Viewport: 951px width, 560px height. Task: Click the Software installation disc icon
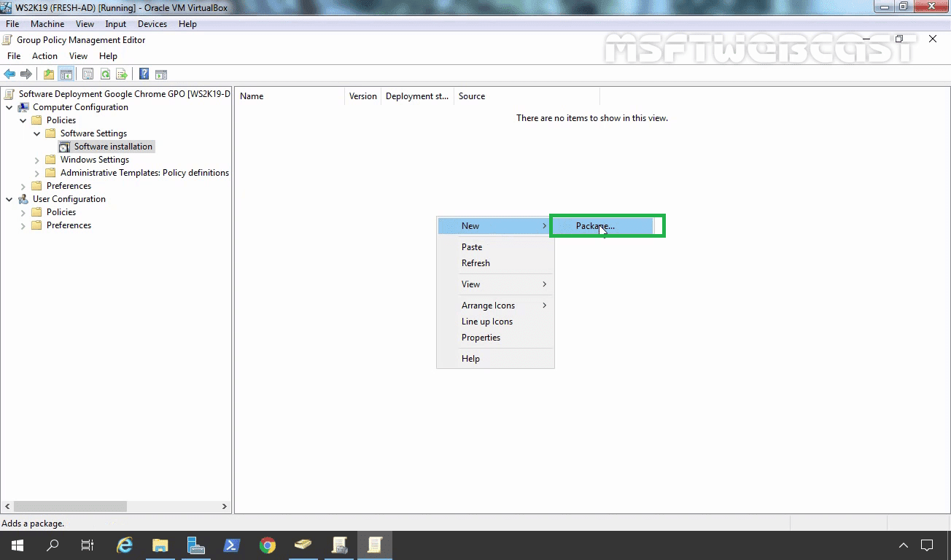pos(64,147)
